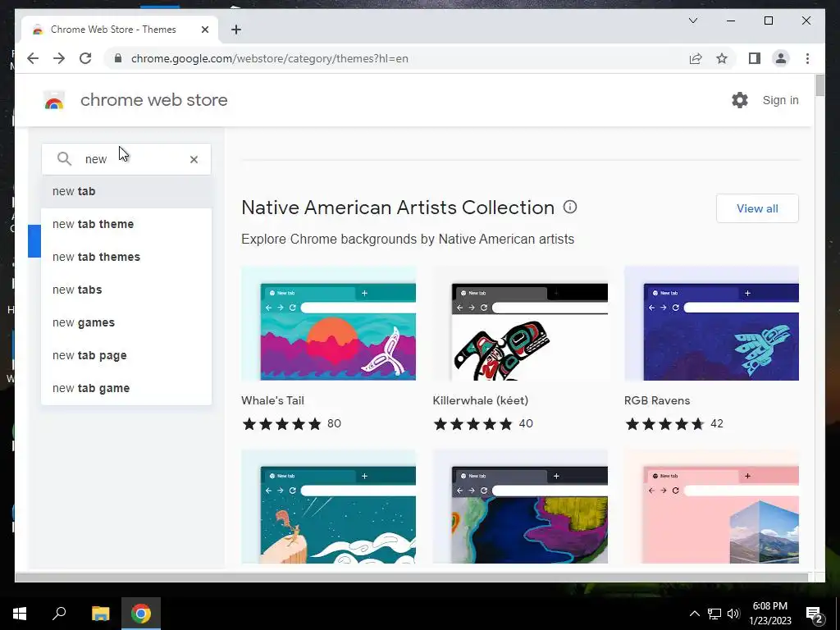Open Killerwhale (kéet) theme thumbnail
840x630 pixels.
(520, 323)
